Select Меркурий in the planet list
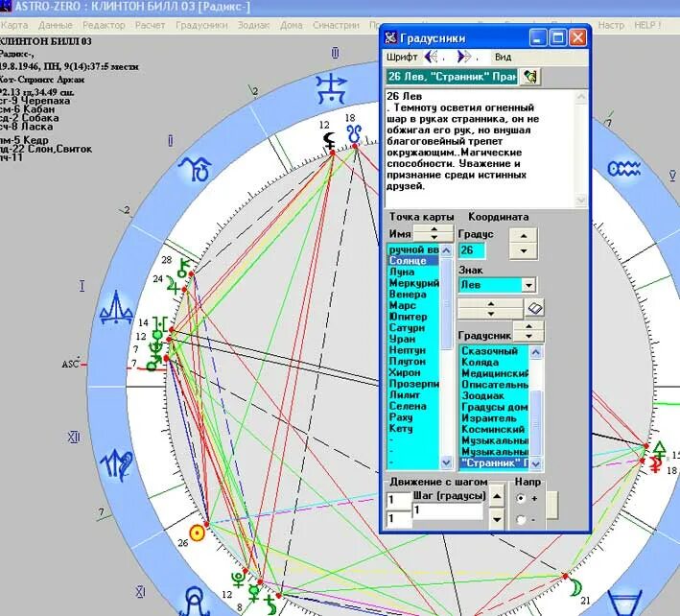This screenshot has width=680, height=616. coord(413,283)
